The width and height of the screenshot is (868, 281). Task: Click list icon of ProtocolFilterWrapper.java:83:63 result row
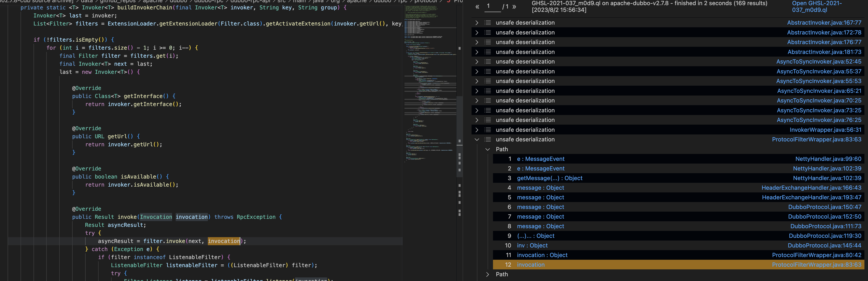488,140
